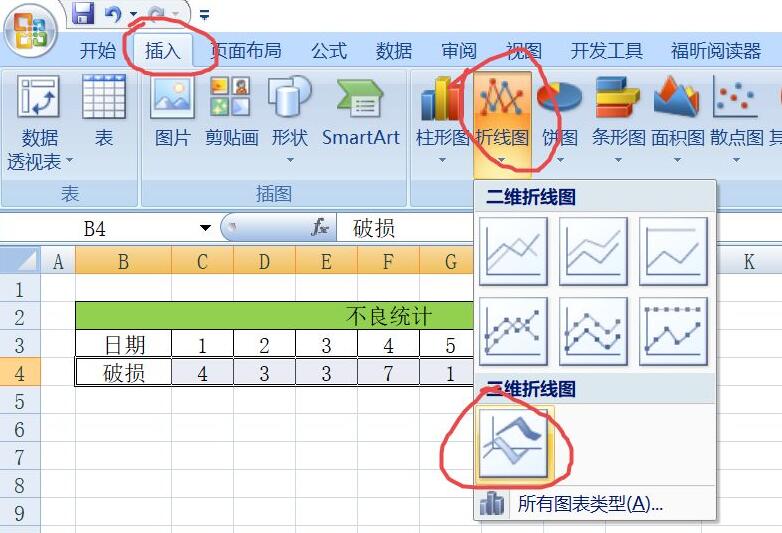Insert a table with 表 icon
The height and width of the screenshot is (533, 782).
pos(104,112)
